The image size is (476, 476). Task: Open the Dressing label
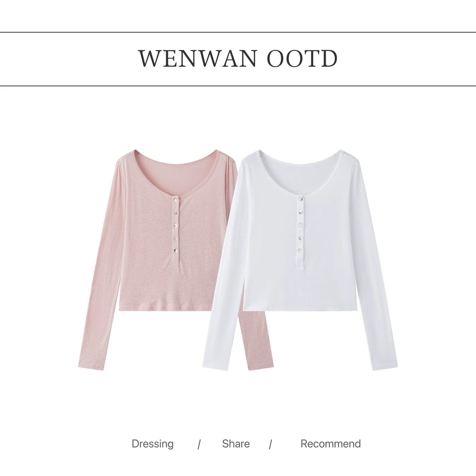click(x=152, y=443)
